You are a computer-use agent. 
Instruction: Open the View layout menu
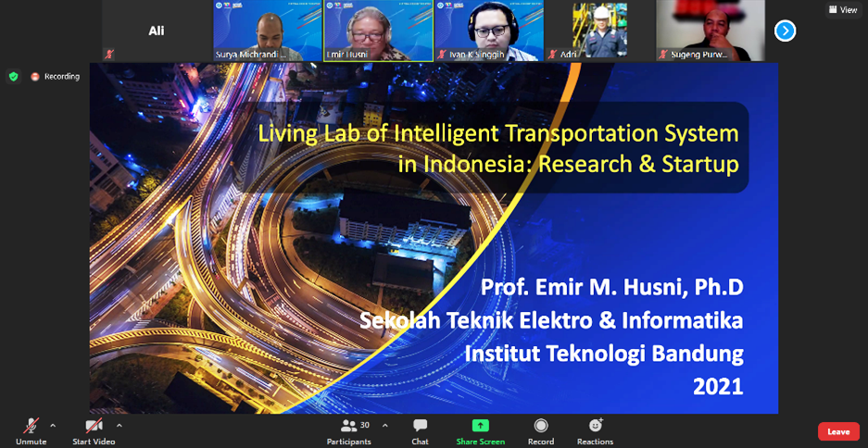(x=844, y=9)
